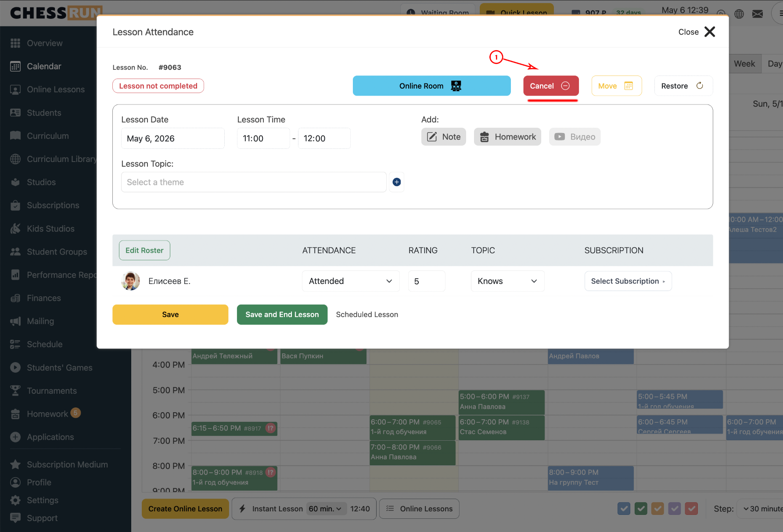Add Homework to the lesson

[x=507, y=137]
